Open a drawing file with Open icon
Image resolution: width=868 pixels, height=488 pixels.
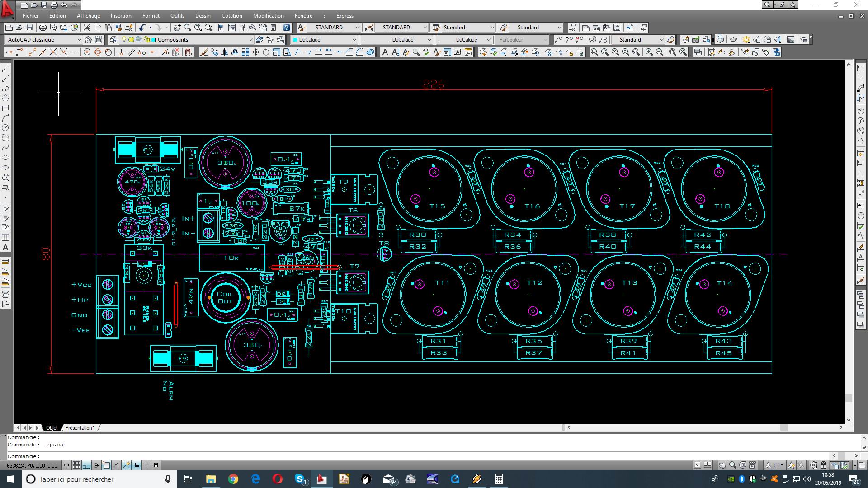click(x=19, y=28)
